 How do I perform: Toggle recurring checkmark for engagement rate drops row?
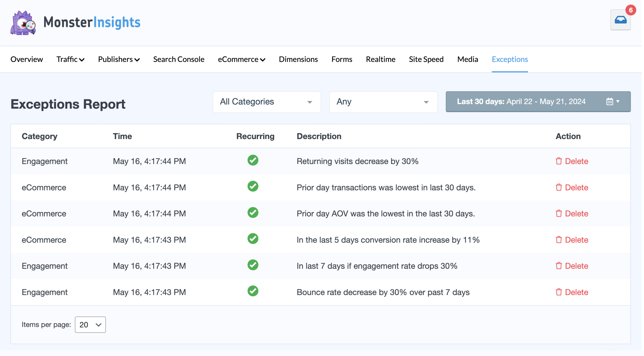tap(253, 265)
